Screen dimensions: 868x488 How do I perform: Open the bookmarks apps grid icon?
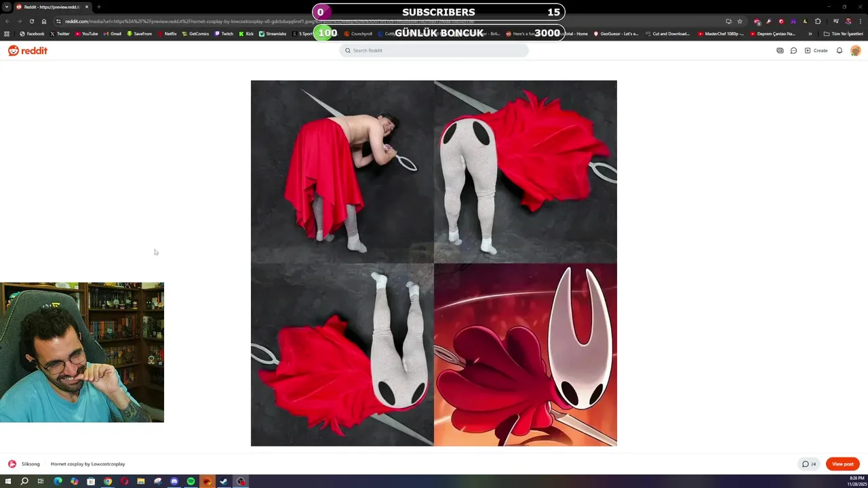click(7, 34)
